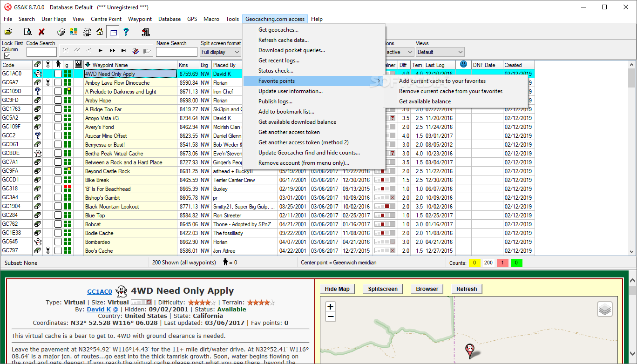Click the notes page column header icon
The height and width of the screenshot is (364, 637).
78,65
